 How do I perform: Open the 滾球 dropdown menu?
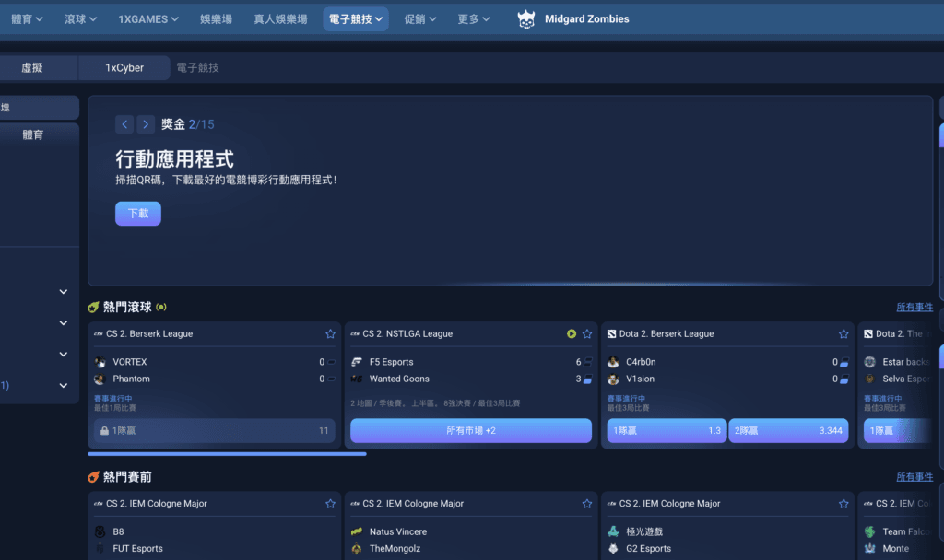pyautogui.click(x=81, y=19)
